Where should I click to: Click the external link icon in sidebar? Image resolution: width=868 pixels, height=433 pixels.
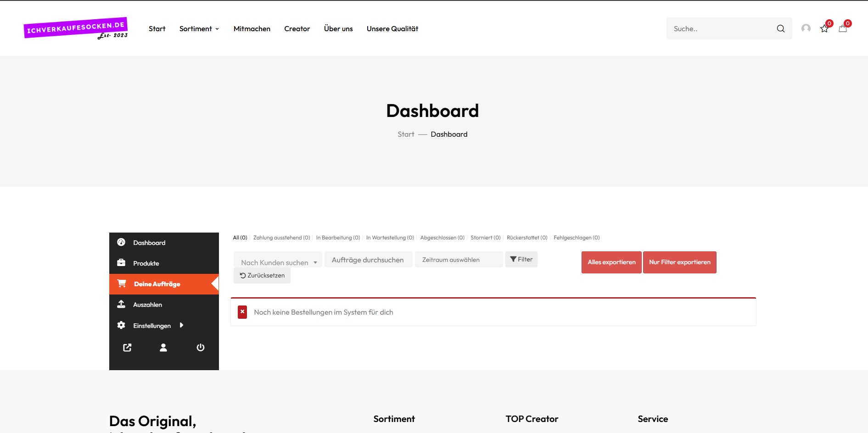[127, 348]
